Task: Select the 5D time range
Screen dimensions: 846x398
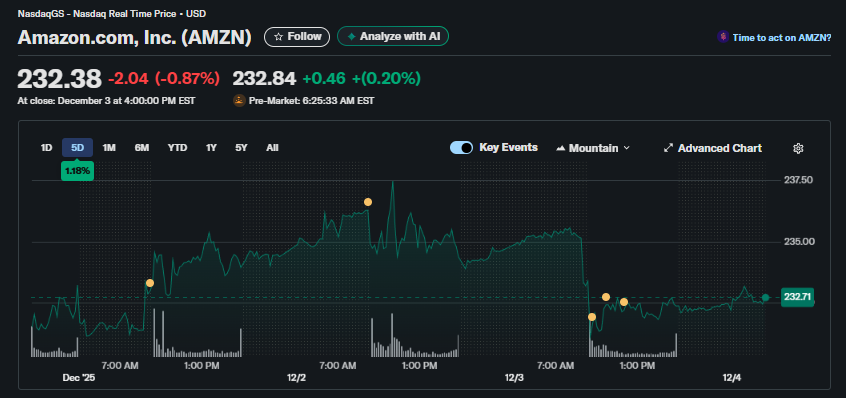Action: (78, 148)
